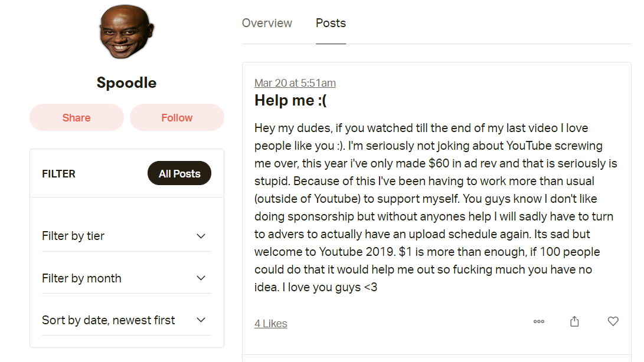Screen dimensions: 644x362
Task: Click the 'Help me :(' post title
Action: 290,100
